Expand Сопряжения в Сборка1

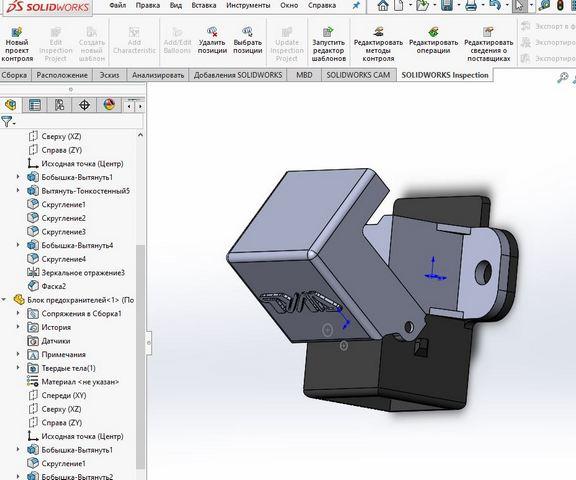pos(18,313)
